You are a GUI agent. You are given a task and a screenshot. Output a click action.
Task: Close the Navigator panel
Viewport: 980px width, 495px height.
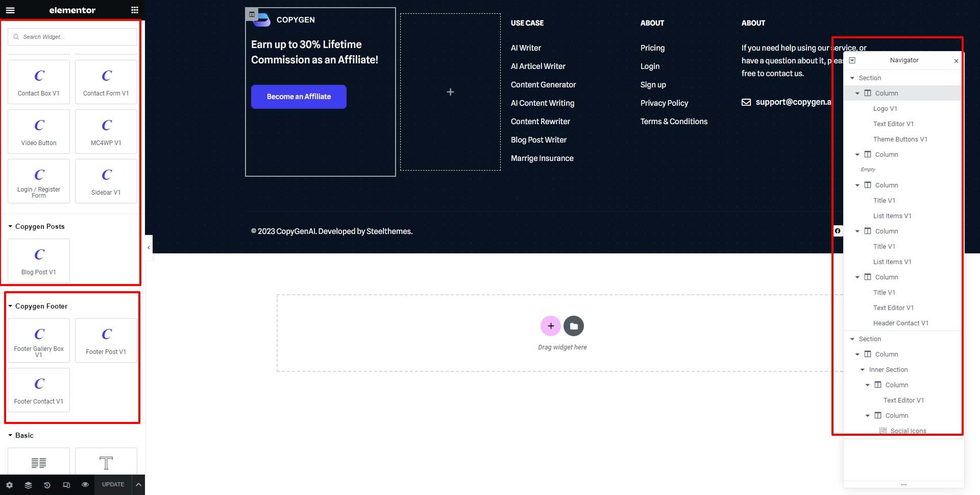click(x=956, y=61)
